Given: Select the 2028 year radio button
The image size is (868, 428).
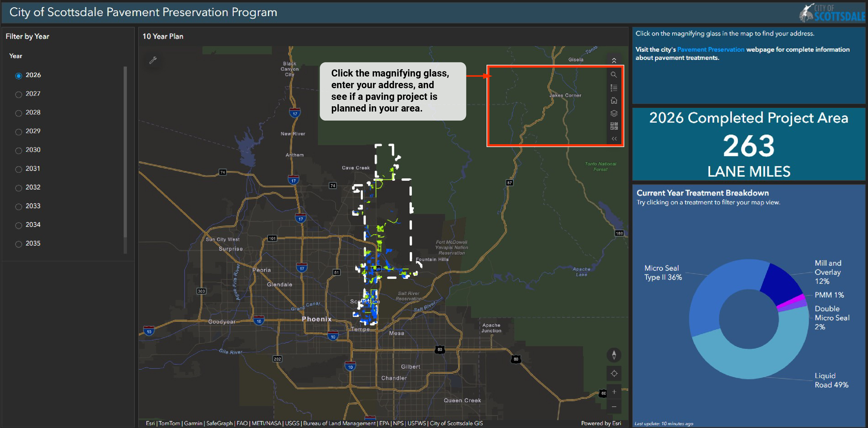Looking at the screenshot, I should [19, 113].
